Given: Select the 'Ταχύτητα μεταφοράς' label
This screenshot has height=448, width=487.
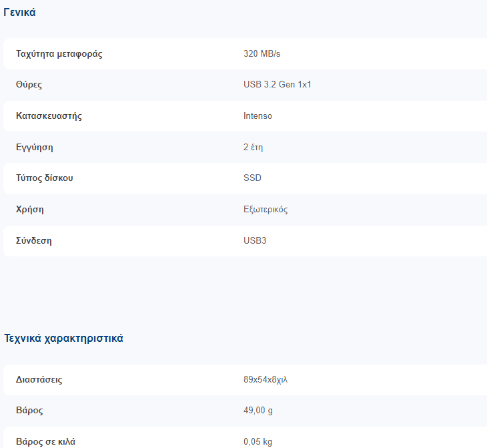Looking at the screenshot, I should click(x=59, y=54).
